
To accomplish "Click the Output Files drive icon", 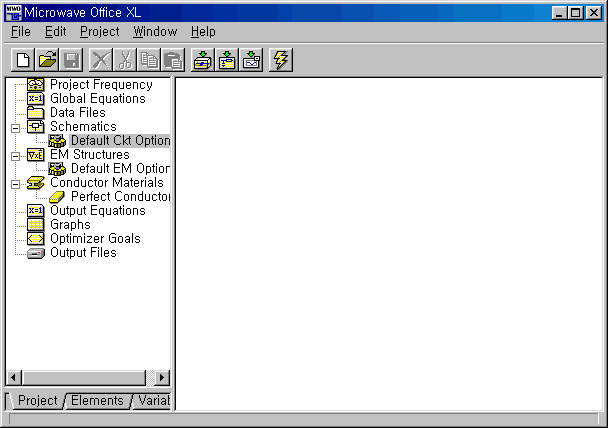I will tap(35, 253).
